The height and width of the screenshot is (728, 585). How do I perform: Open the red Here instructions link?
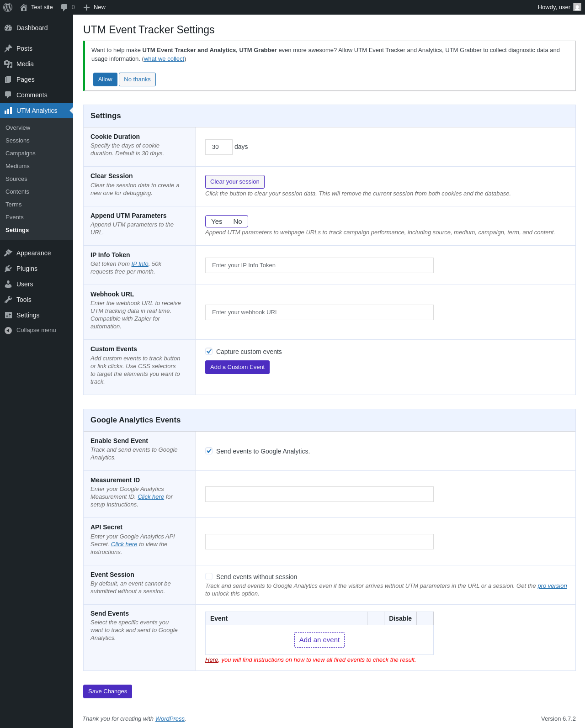pos(212,660)
